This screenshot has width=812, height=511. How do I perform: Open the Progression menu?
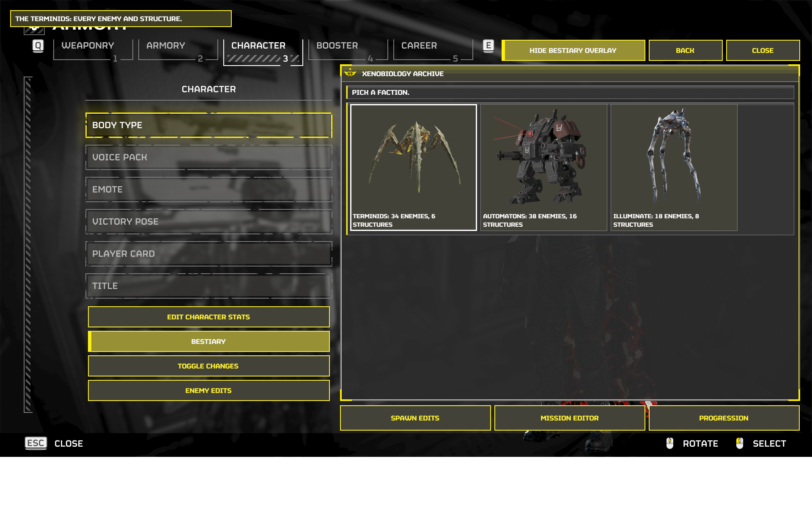coord(724,418)
